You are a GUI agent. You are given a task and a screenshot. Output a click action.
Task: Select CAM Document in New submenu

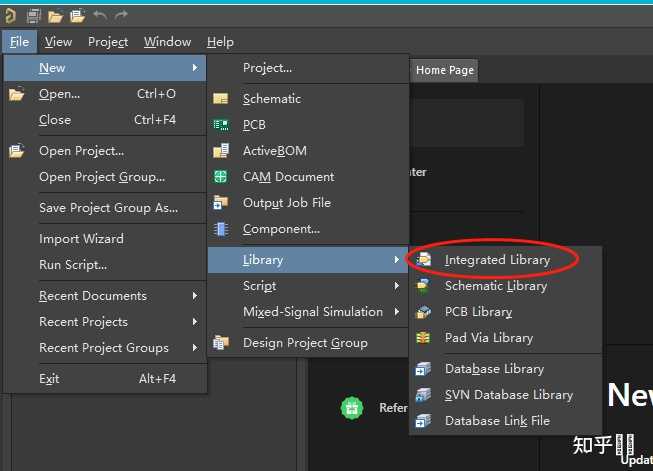(x=308, y=177)
